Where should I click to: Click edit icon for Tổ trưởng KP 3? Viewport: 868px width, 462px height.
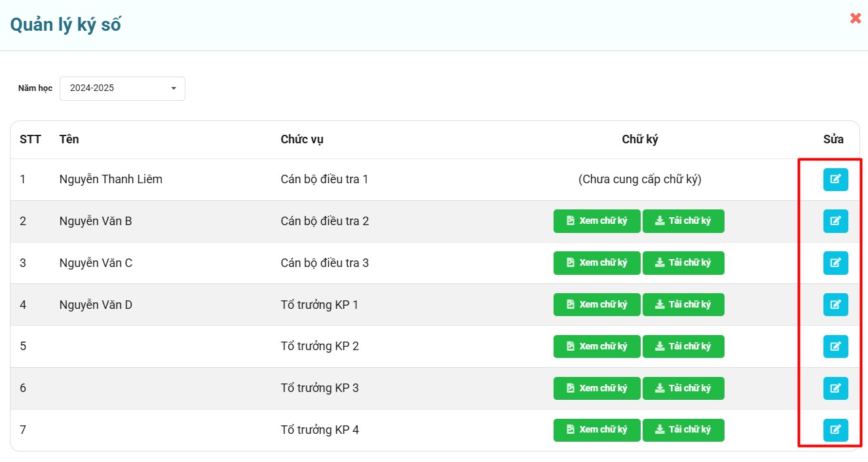(x=835, y=388)
